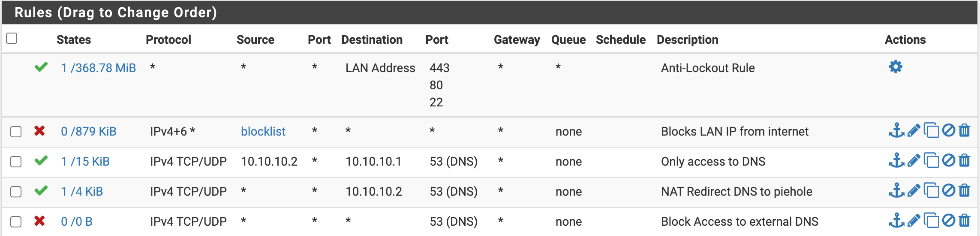
Task: Click the red X status of the blocklist rule
Action: pos(39,130)
